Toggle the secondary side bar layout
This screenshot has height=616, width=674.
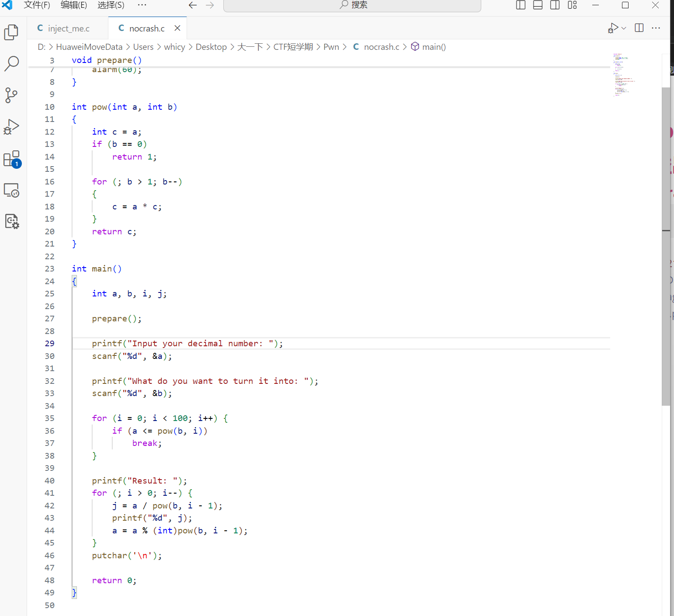tap(555, 5)
